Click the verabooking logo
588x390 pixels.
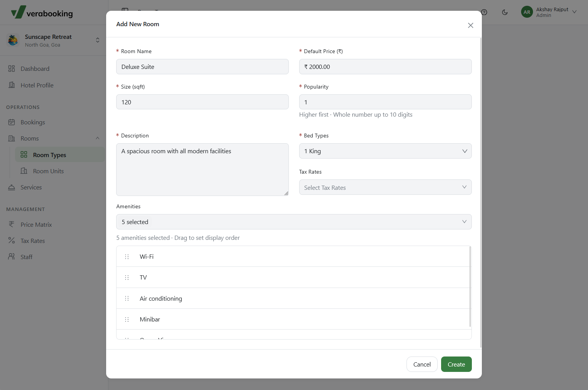[x=42, y=12]
